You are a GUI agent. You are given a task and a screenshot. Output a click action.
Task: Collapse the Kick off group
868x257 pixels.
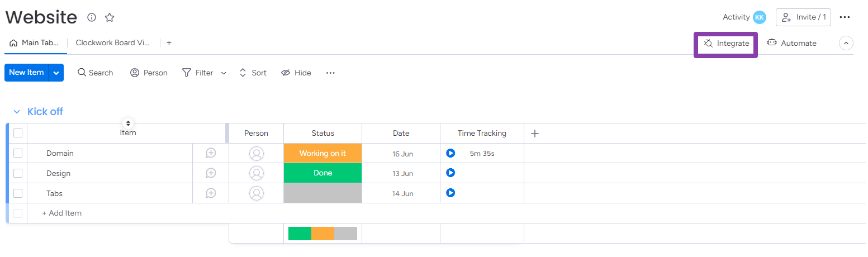[x=17, y=112]
